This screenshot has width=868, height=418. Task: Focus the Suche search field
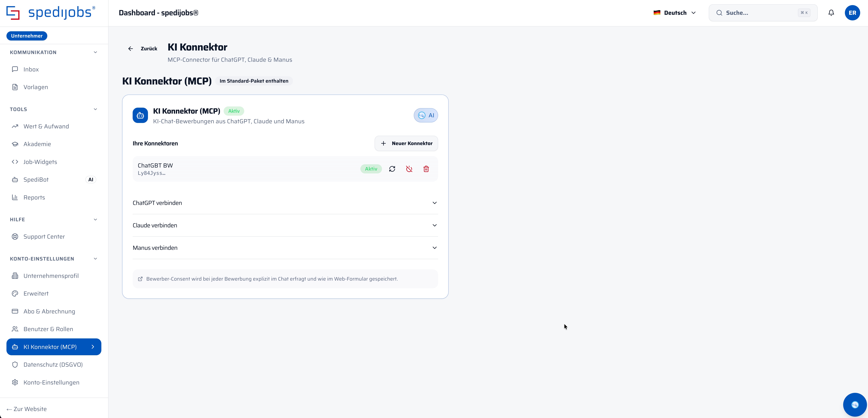(x=763, y=13)
